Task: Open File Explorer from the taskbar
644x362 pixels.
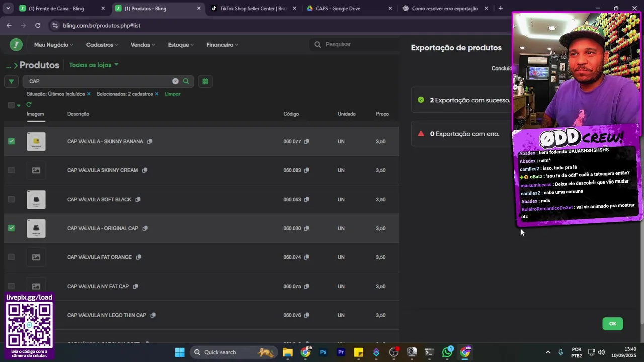Action: click(x=288, y=352)
